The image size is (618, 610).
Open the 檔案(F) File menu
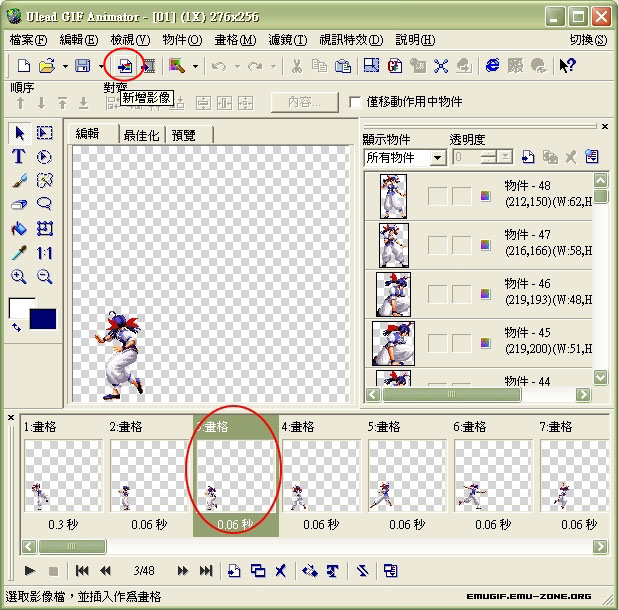[28, 40]
